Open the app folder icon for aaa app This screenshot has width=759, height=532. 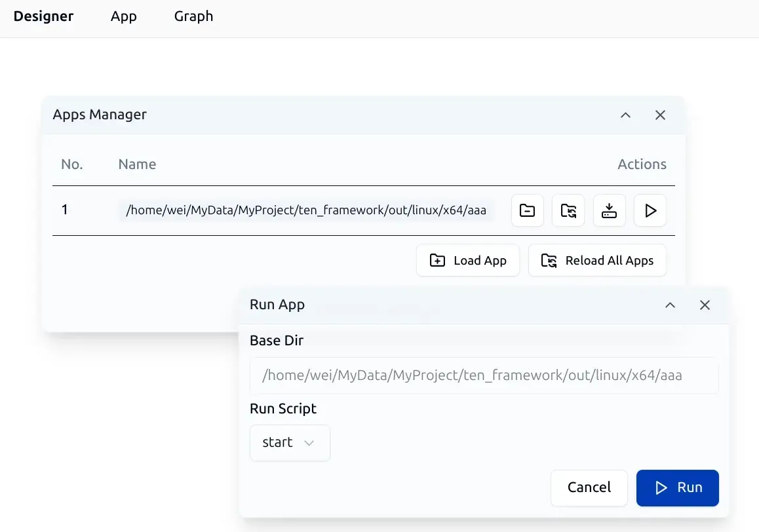click(527, 210)
